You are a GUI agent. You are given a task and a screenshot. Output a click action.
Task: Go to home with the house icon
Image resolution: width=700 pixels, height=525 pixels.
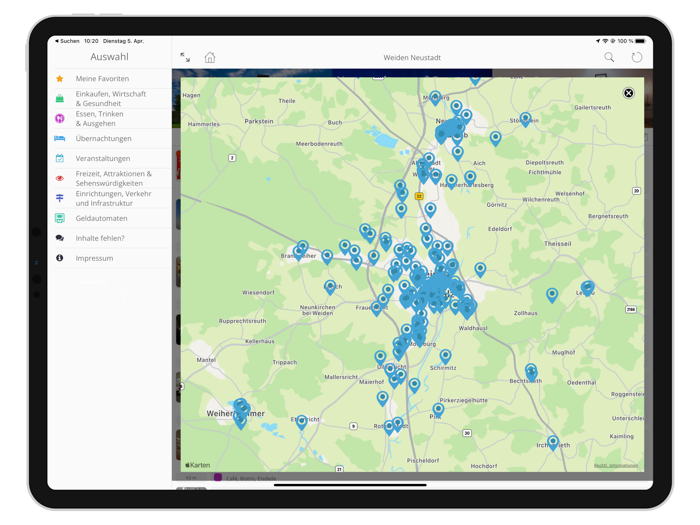[x=210, y=57]
